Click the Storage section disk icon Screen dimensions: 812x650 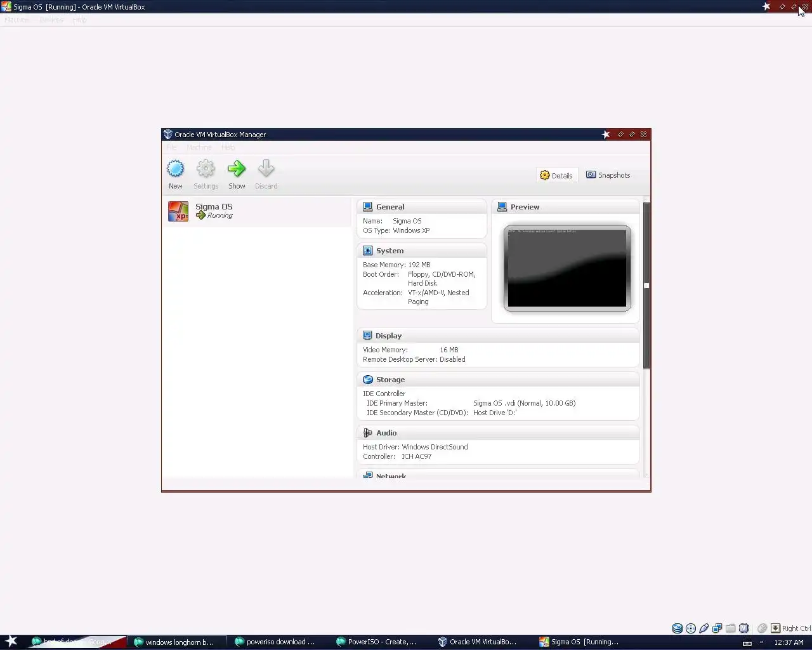pos(367,380)
